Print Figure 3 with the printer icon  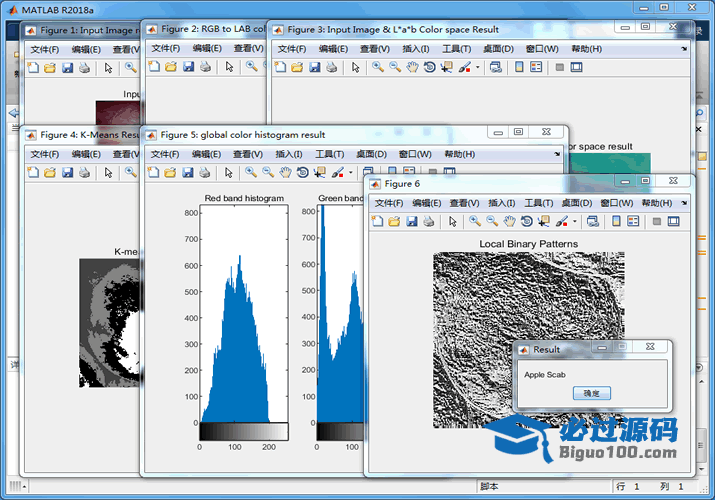pos(331,67)
